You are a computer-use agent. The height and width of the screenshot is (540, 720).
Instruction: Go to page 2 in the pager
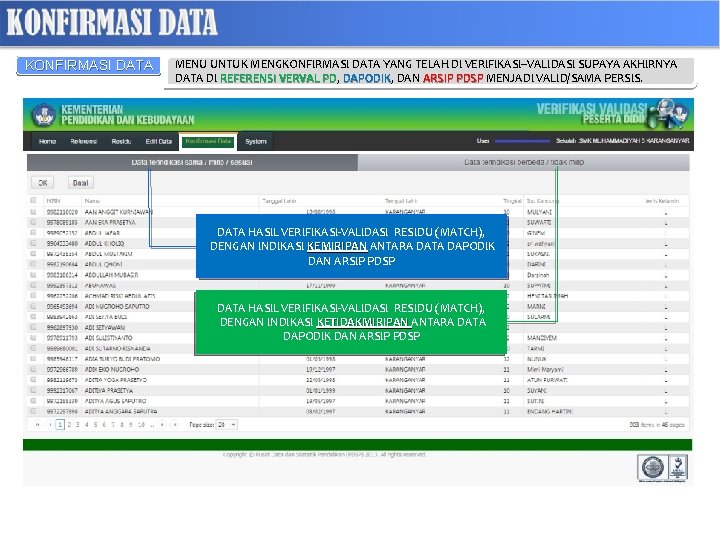point(69,425)
